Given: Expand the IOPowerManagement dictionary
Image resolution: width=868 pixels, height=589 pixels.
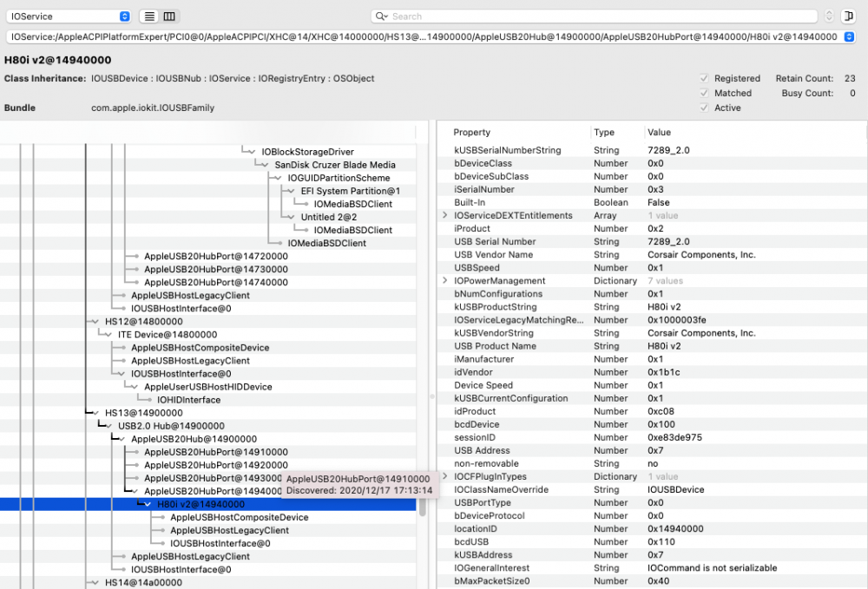Looking at the screenshot, I should [x=445, y=280].
